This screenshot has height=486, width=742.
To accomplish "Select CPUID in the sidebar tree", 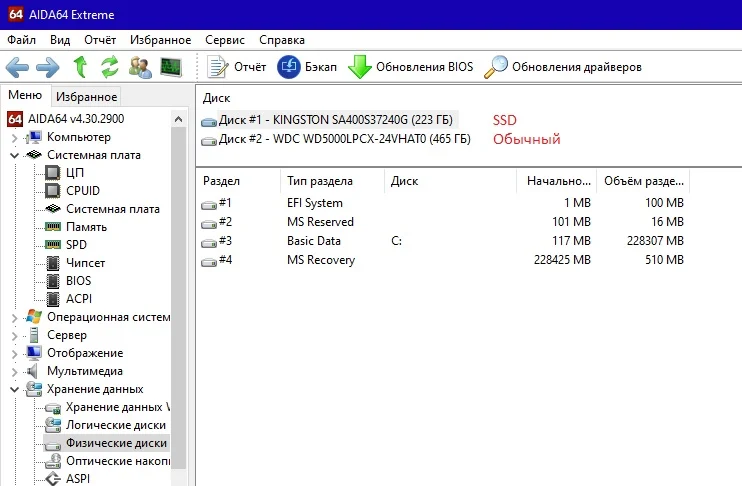I will coord(82,191).
